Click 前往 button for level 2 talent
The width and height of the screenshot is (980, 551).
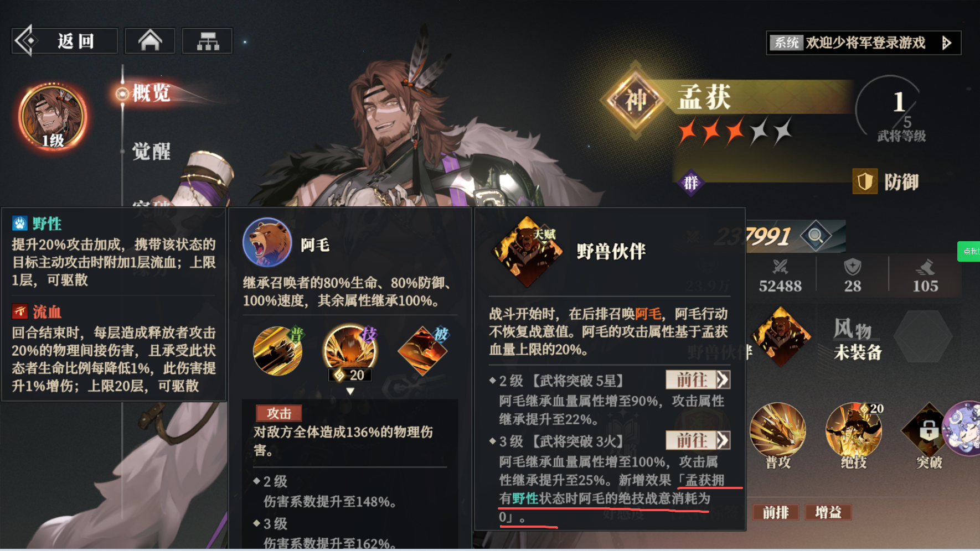(698, 380)
